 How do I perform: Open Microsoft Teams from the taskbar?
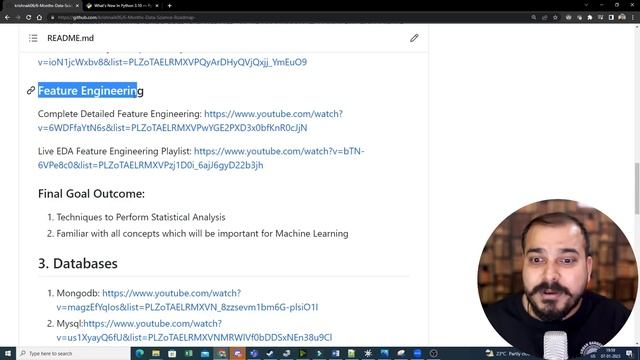(254, 353)
